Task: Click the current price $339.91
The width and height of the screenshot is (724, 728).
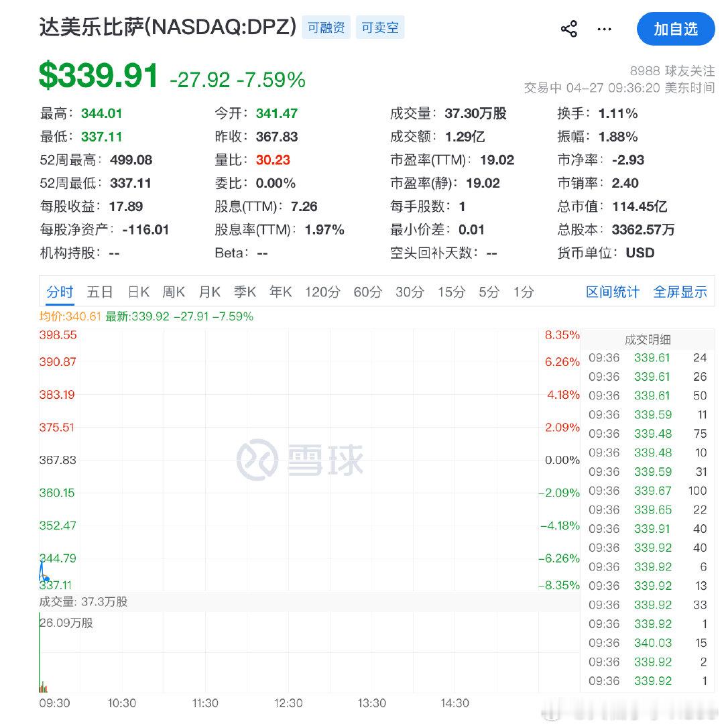Action: tap(99, 76)
